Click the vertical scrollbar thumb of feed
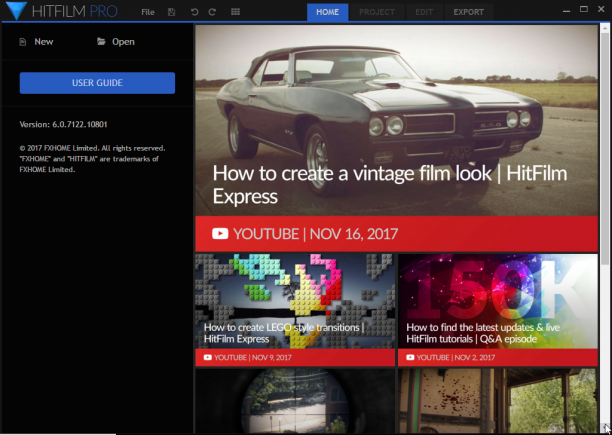Viewport: 612px width, 435px height. click(x=605, y=149)
